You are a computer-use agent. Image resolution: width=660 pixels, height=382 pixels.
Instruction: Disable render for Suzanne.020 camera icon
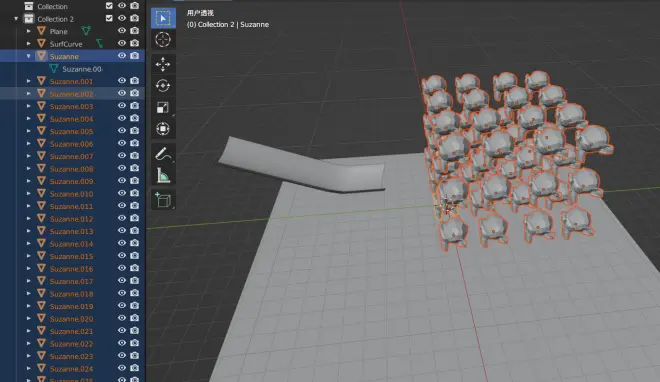[135, 318]
